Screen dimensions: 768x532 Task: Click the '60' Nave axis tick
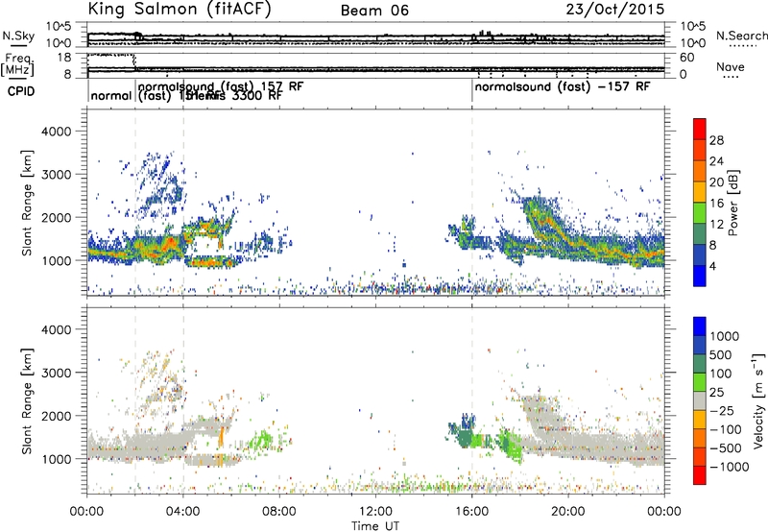coord(687,58)
